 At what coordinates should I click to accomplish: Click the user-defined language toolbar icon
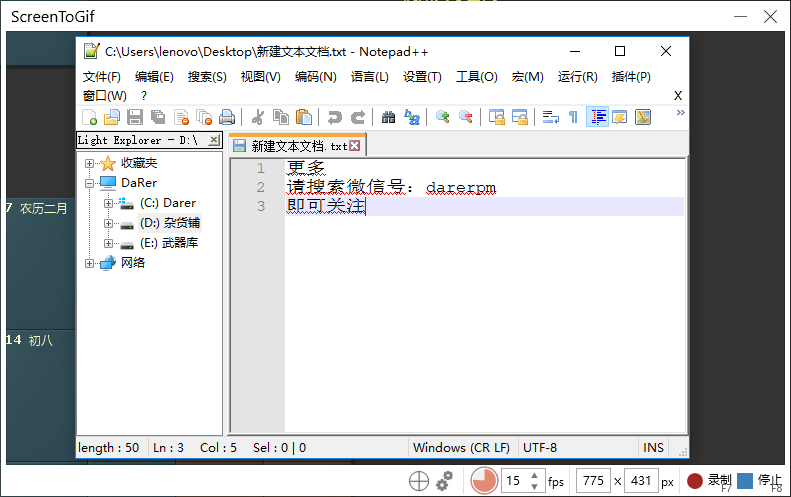pyautogui.click(x=619, y=117)
